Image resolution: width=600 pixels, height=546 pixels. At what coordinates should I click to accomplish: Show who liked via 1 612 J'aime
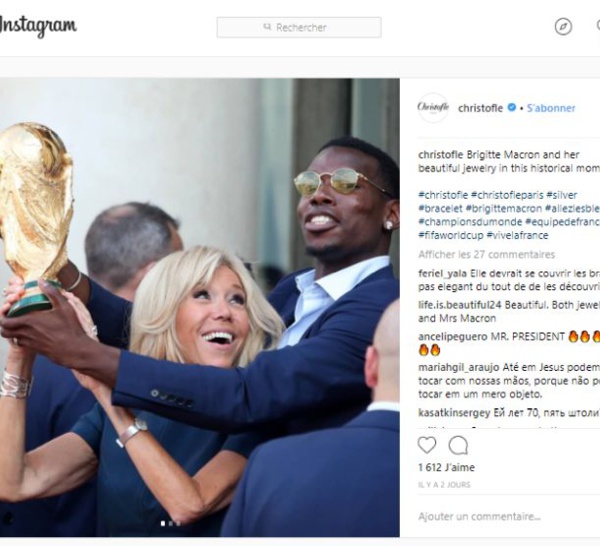447,468
